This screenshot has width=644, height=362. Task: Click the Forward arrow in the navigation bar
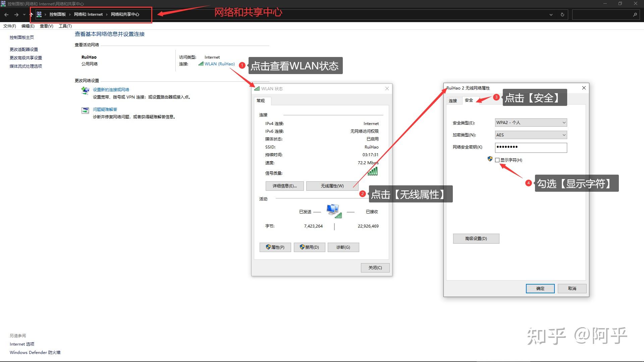pos(16,14)
